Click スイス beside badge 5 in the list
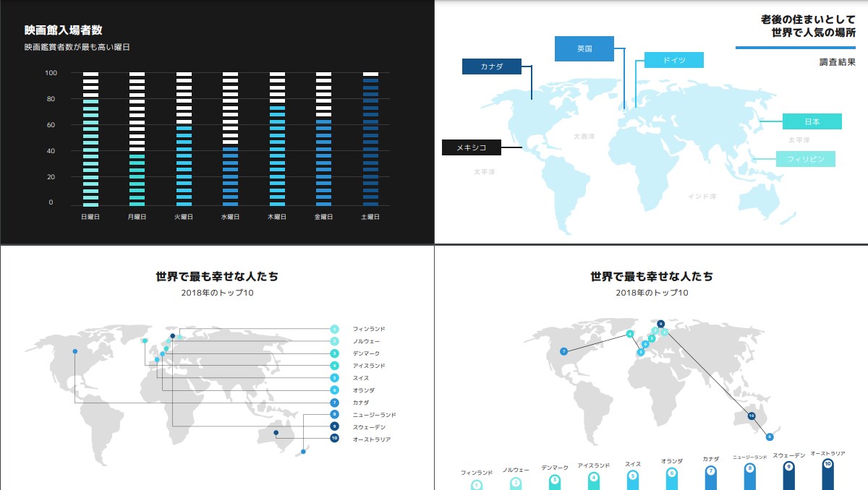 pyautogui.click(x=361, y=378)
